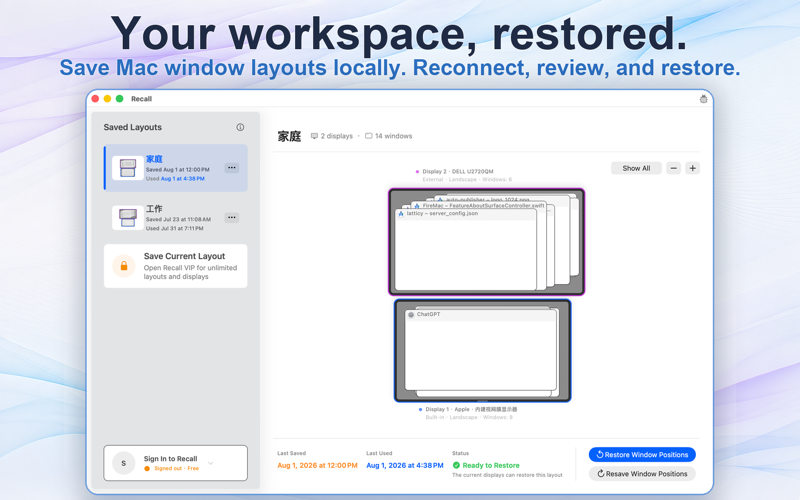Image resolution: width=800 pixels, height=500 pixels.
Task: Click the Ready to Restore status text
Action: click(x=491, y=465)
